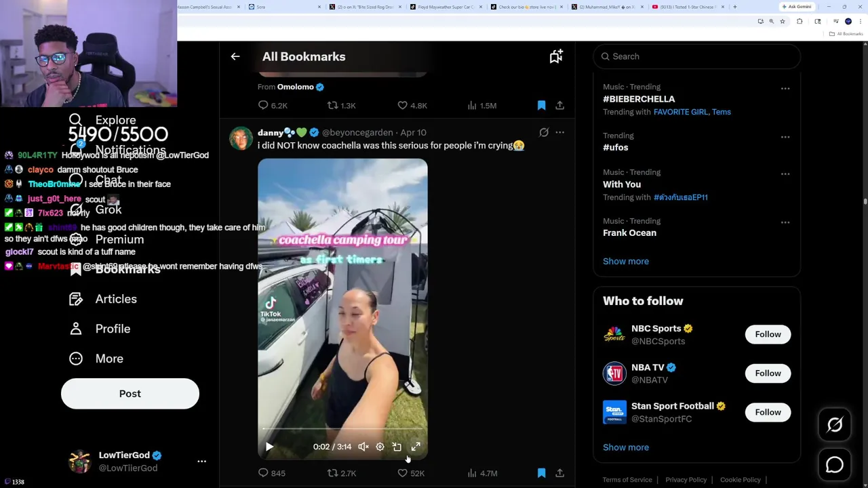Viewport: 868px width, 488px height.
Task: Open danny's profile avatar
Action: (241, 138)
